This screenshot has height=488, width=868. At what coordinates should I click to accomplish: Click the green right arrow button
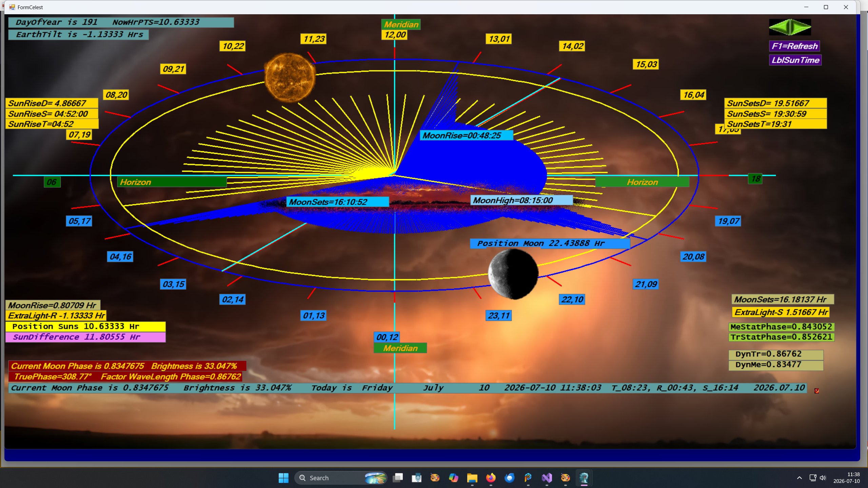click(x=801, y=27)
